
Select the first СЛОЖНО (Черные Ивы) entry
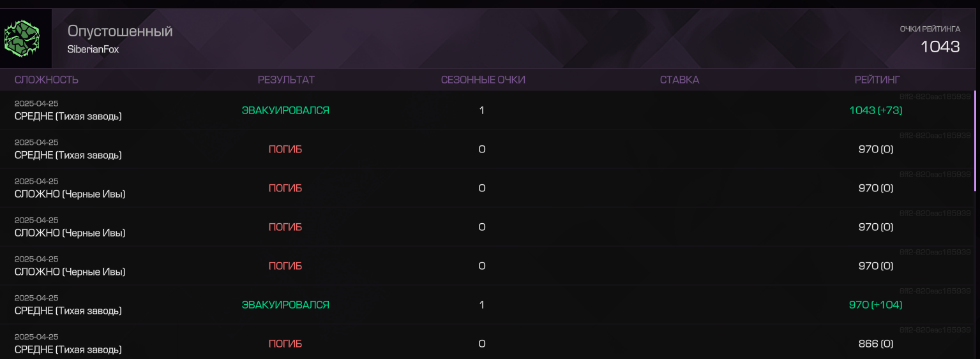click(x=70, y=194)
